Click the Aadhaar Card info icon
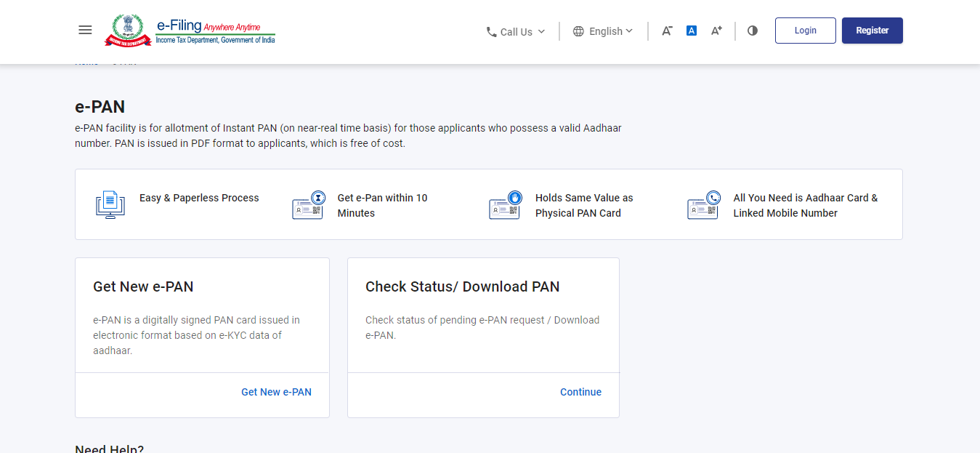The image size is (980, 453). point(702,205)
